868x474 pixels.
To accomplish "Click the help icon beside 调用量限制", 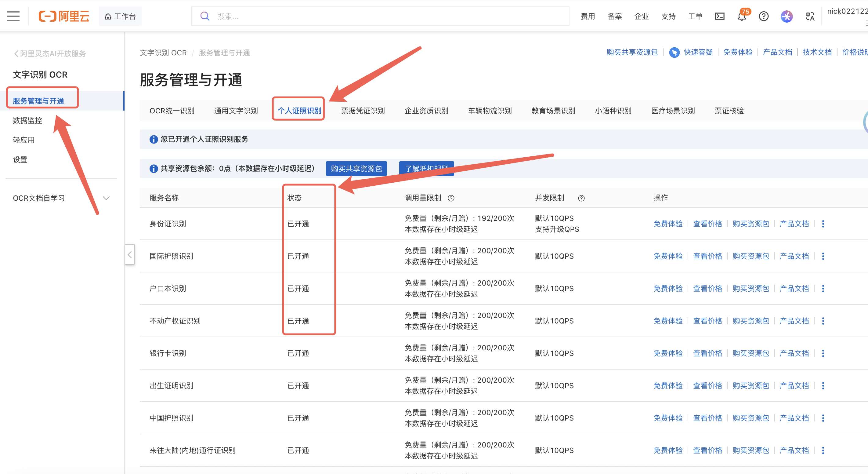I will tap(451, 198).
